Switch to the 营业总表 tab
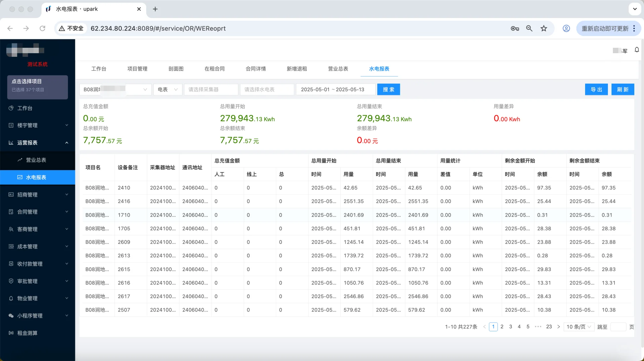 tap(338, 69)
